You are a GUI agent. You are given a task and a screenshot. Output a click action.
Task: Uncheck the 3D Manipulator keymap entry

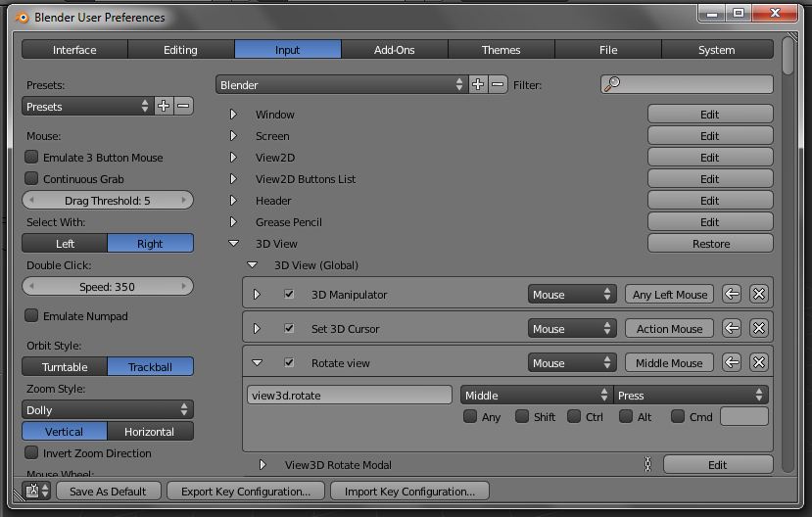(289, 294)
